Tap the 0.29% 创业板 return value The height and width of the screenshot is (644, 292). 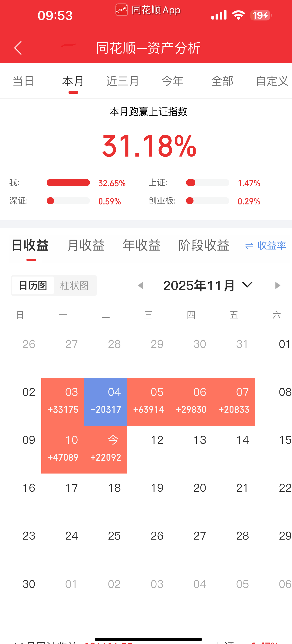click(249, 201)
